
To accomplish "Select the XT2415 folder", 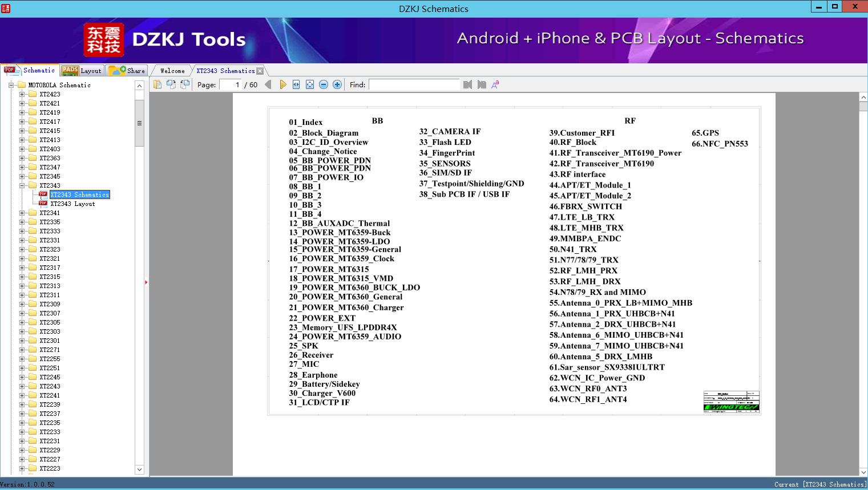I will point(50,131).
